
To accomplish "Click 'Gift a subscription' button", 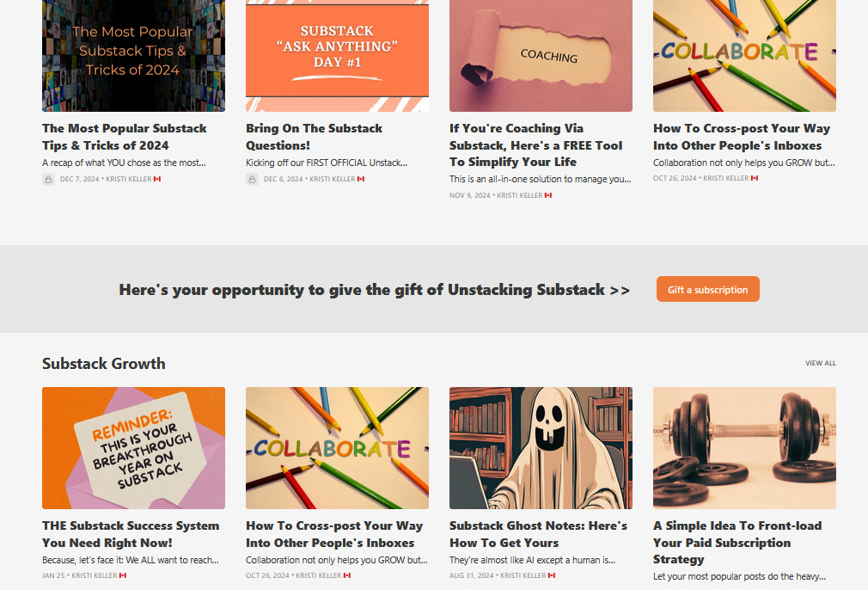I will (x=707, y=289).
